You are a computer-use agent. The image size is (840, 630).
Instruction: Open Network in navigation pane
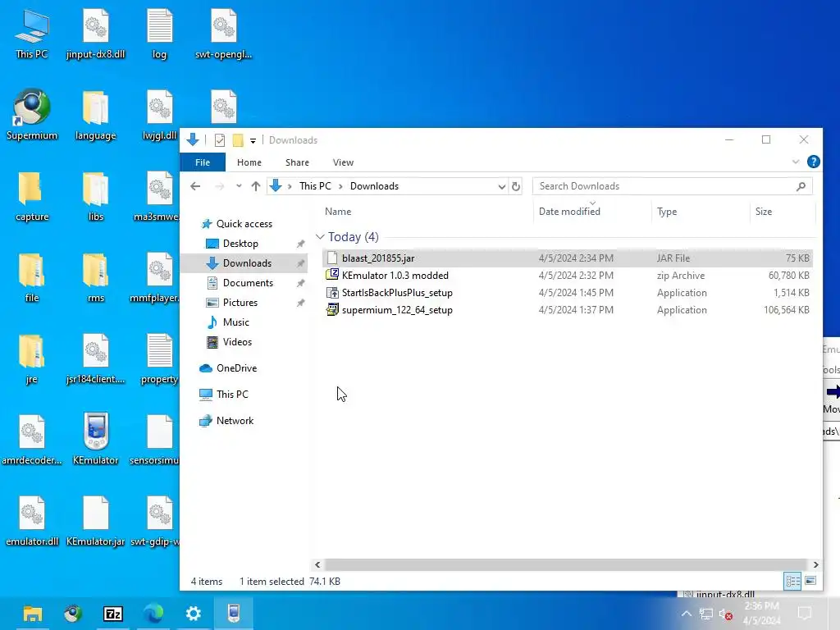[x=235, y=421]
